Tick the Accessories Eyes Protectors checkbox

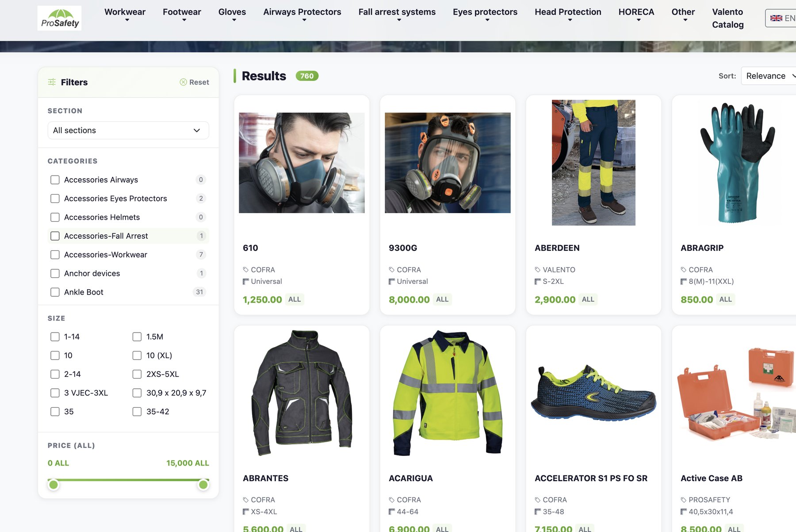point(55,199)
